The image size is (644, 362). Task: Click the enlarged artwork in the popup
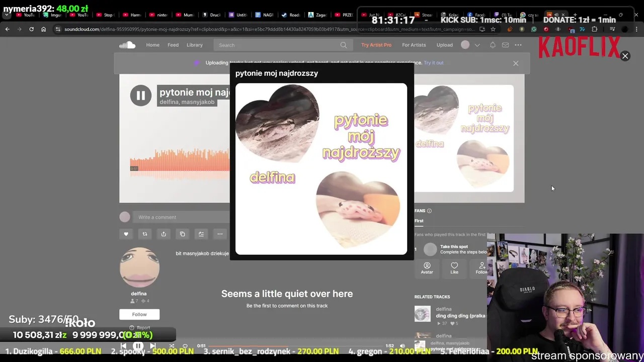(x=321, y=169)
